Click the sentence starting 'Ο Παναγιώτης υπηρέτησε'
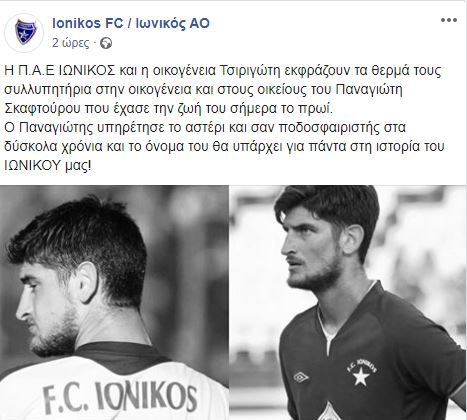Image resolution: width=467 pixels, height=420 pixels. [x=205, y=128]
